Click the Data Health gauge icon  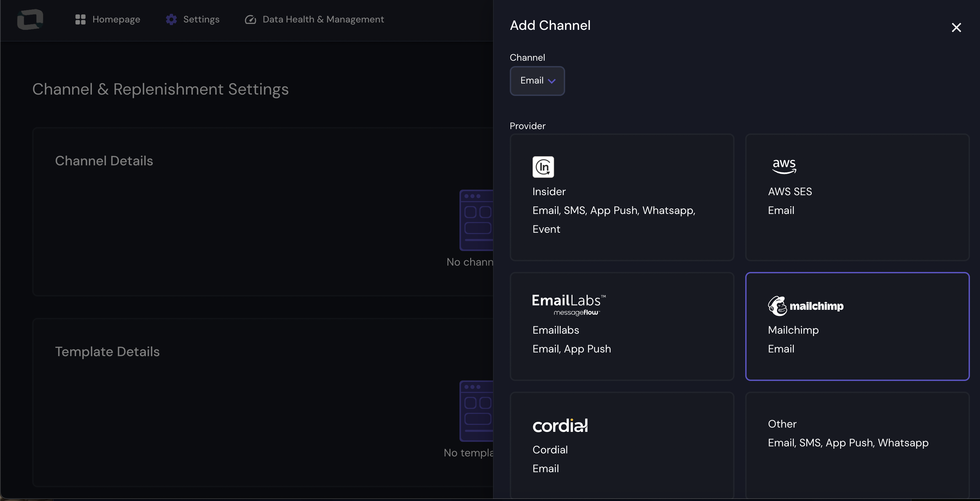[250, 19]
